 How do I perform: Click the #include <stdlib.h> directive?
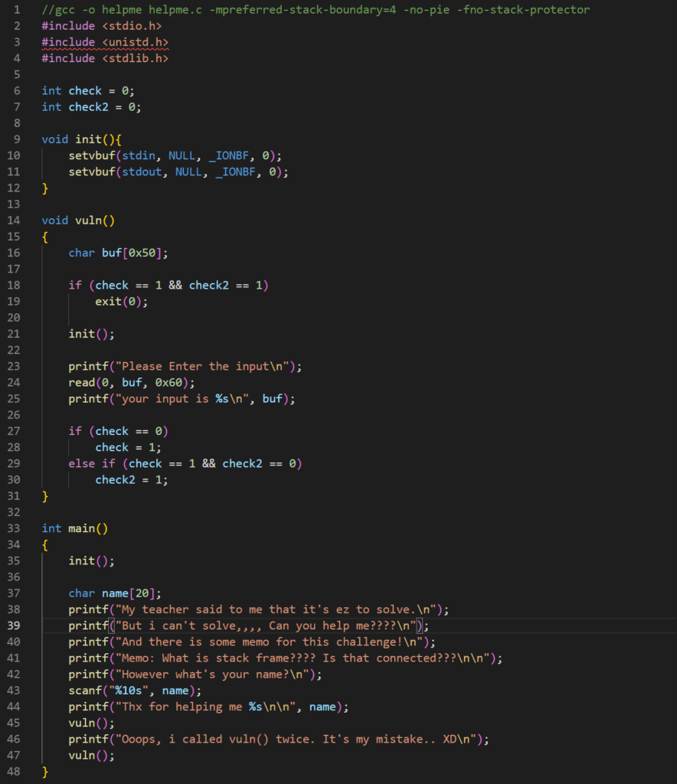point(105,58)
